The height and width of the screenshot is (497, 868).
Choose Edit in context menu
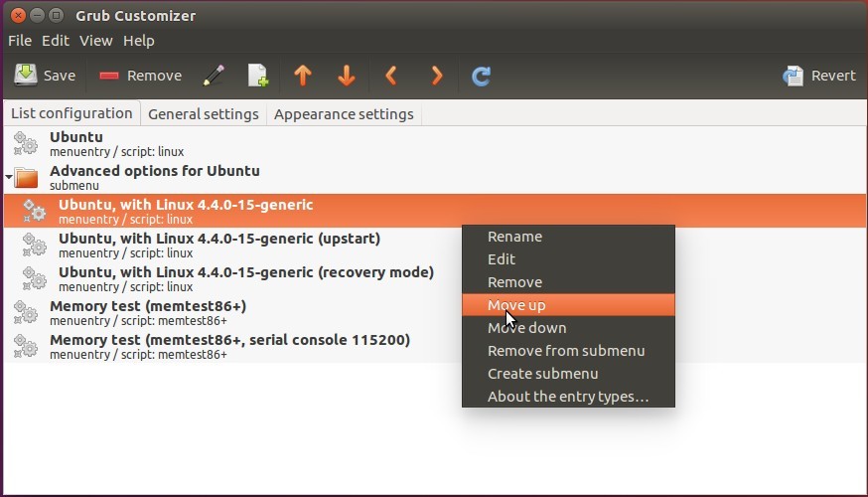[x=568, y=259]
